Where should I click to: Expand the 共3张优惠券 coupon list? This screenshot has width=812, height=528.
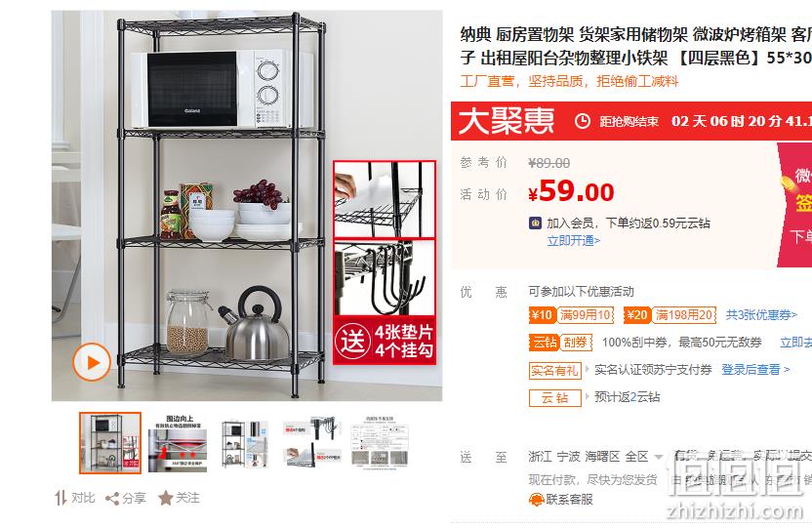[761, 314]
